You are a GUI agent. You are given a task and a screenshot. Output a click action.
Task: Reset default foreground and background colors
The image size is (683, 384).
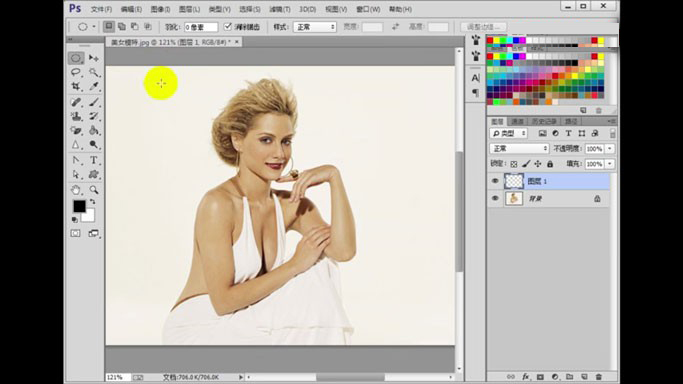tap(74, 219)
